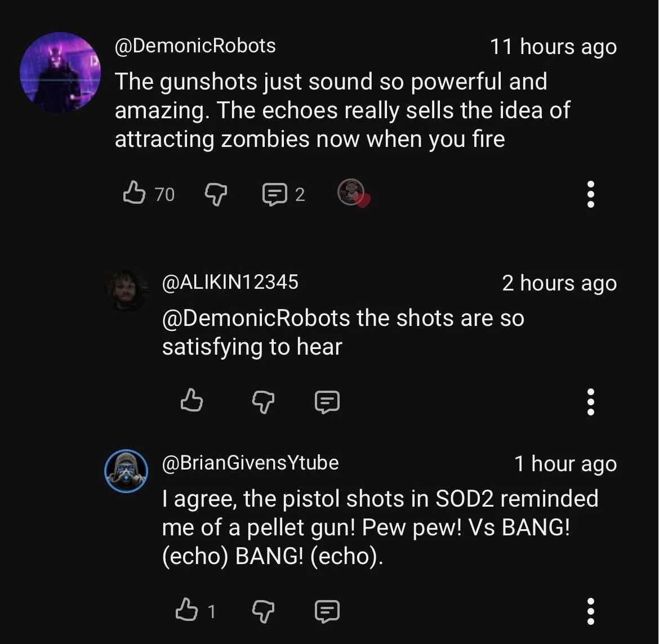Open more options for ALIKIN12345 reply
Screen dimensions: 659x644
(590, 401)
